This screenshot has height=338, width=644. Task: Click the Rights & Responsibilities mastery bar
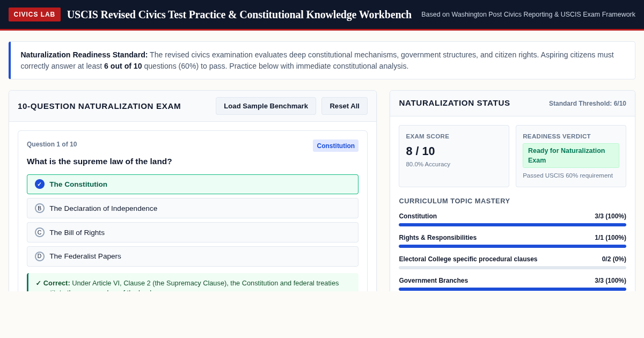[513, 246]
